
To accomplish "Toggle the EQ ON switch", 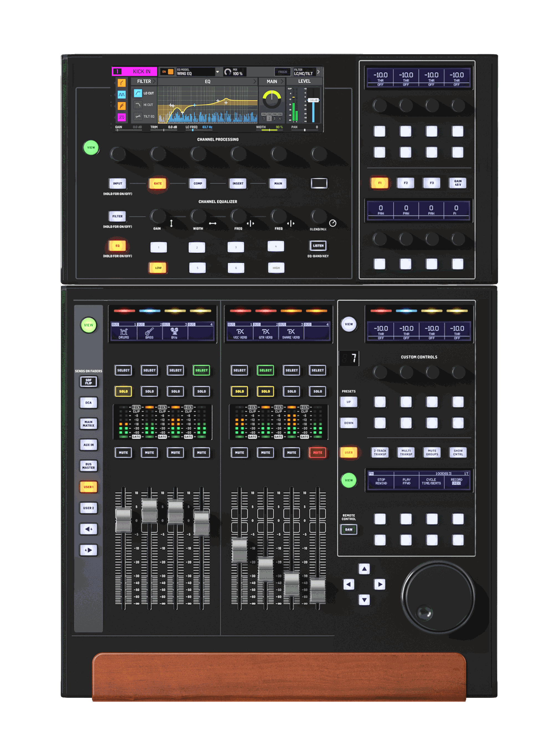I will coord(171,72).
